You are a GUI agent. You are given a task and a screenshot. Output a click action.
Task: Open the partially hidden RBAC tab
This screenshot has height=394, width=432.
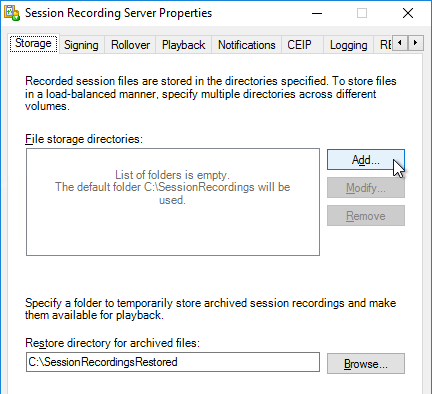pyautogui.click(x=386, y=45)
